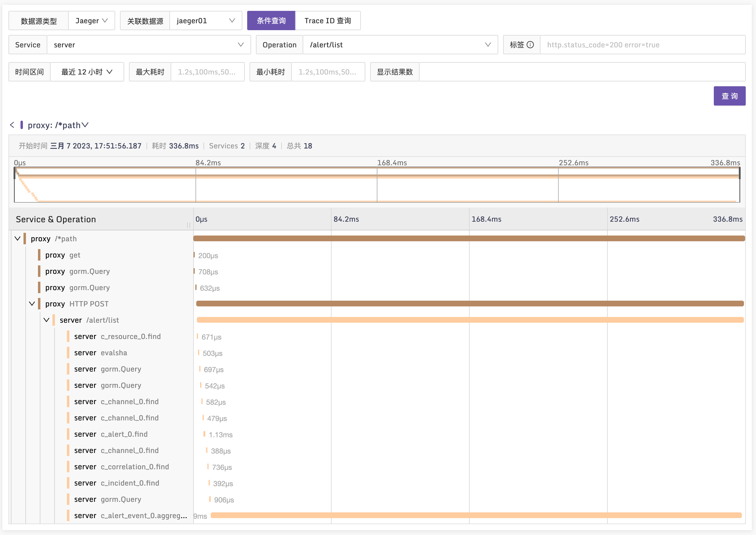Viewport: 756px width, 535px height.
Task: Click the c_alert_event_0.aggreg span bar
Action: point(476,516)
